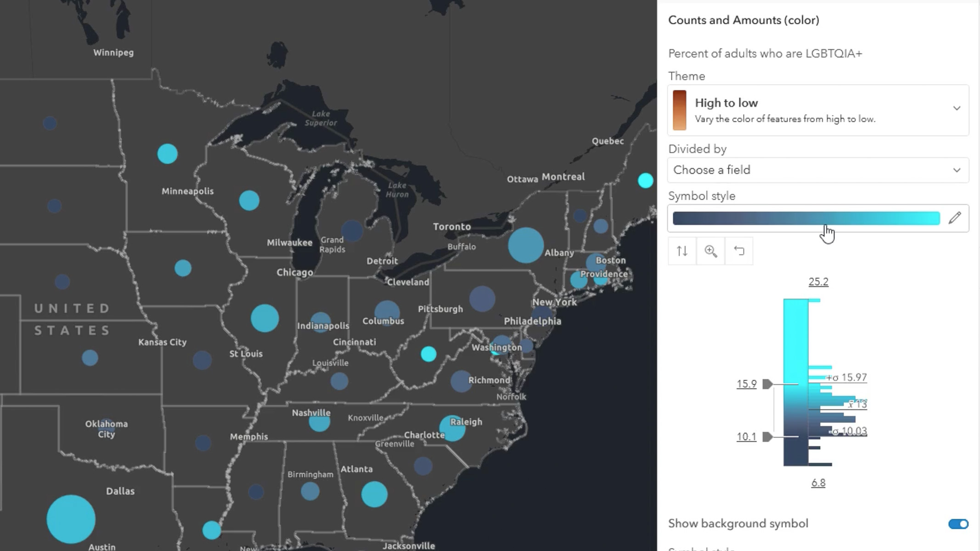Image resolution: width=980 pixels, height=551 pixels.
Task: Click the +σ 15.97 histogram marker label
Action: pyautogui.click(x=846, y=377)
